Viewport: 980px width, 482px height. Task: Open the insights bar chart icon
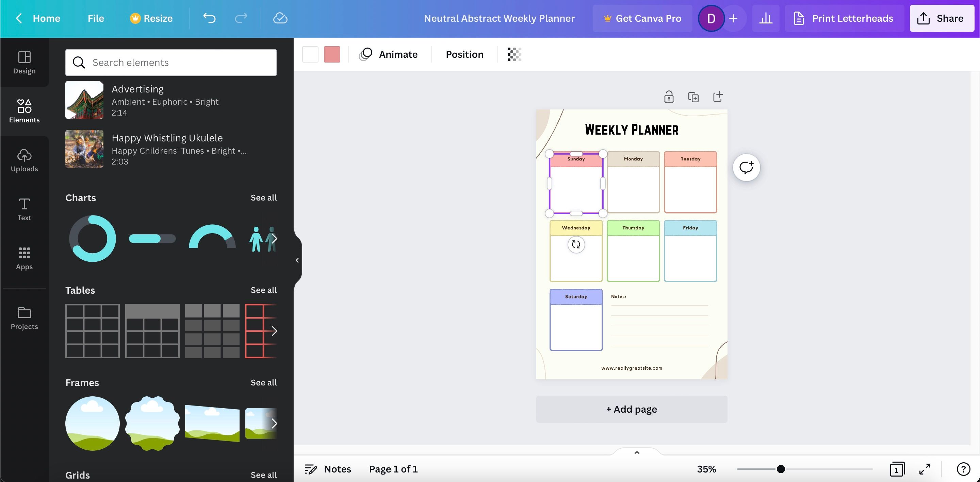point(765,18)
